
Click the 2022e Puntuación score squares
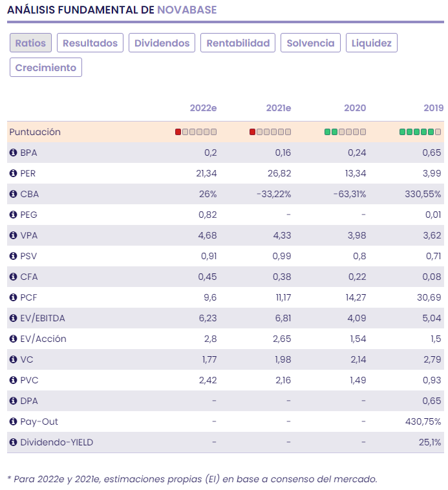tap(196, 132)
